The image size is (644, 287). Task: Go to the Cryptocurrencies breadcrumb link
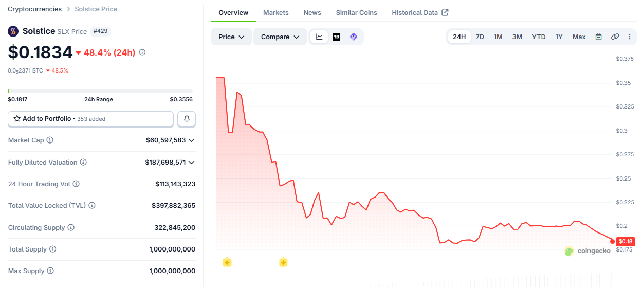coord(34,9)
